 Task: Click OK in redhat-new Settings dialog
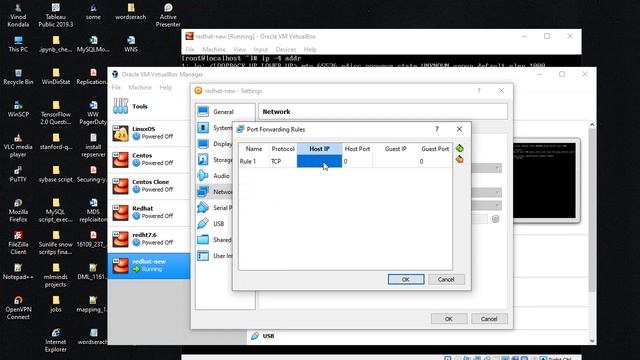click(449, 319)
